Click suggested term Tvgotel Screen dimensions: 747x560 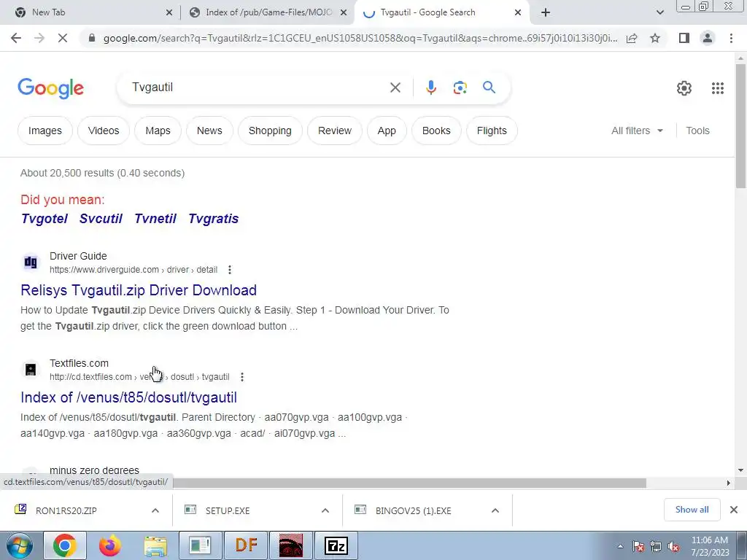pos(44,219)
